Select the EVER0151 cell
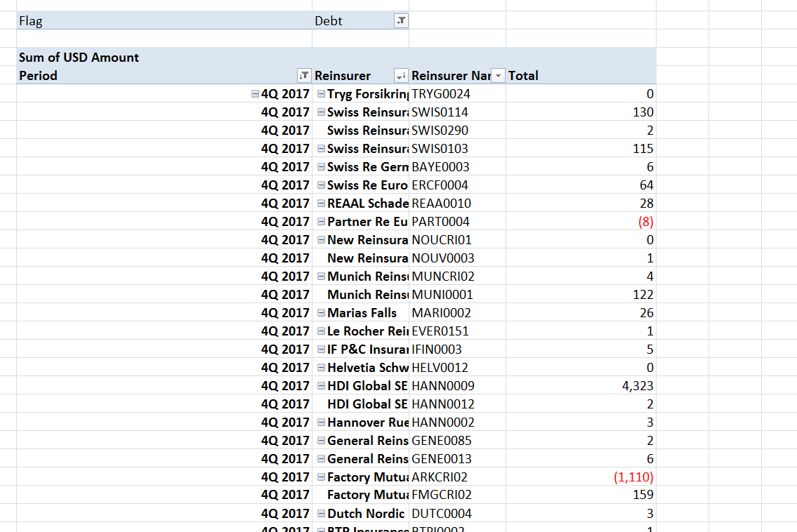The width and height of the screenshot is (797, 532). click(457, 331)
